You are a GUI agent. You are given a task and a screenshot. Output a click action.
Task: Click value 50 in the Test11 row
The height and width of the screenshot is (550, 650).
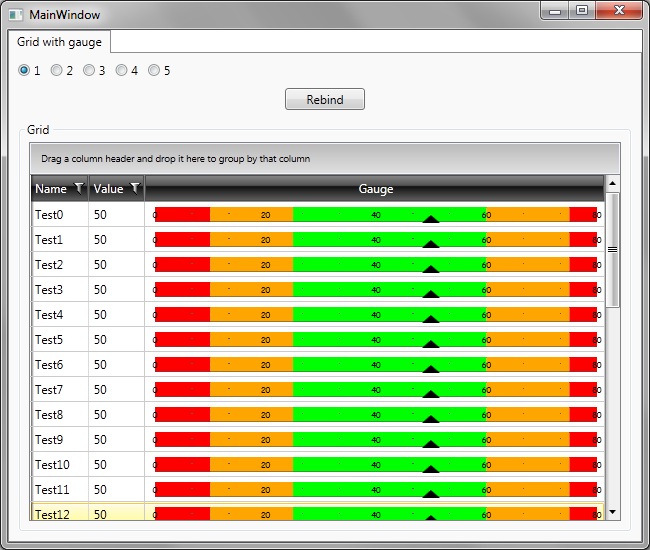(100, 489)
